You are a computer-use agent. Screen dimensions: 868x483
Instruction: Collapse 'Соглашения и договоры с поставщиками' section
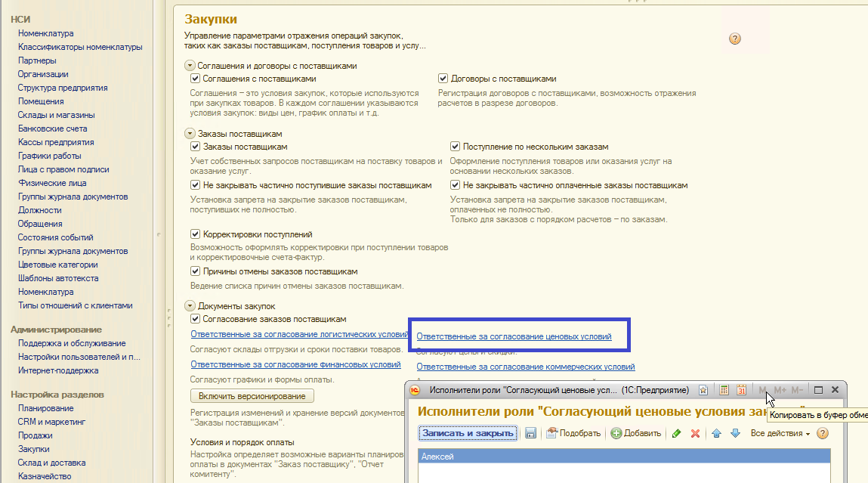(x=190, y=66)
